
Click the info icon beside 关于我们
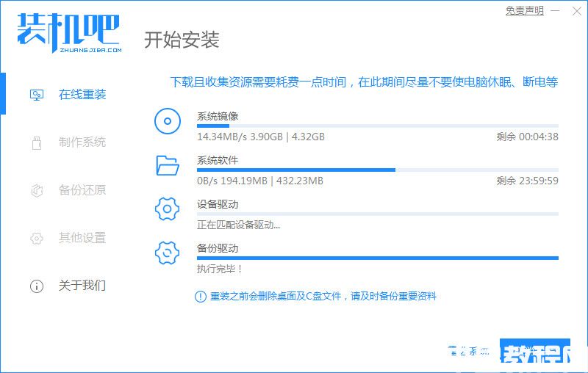[x=37, y=286]
